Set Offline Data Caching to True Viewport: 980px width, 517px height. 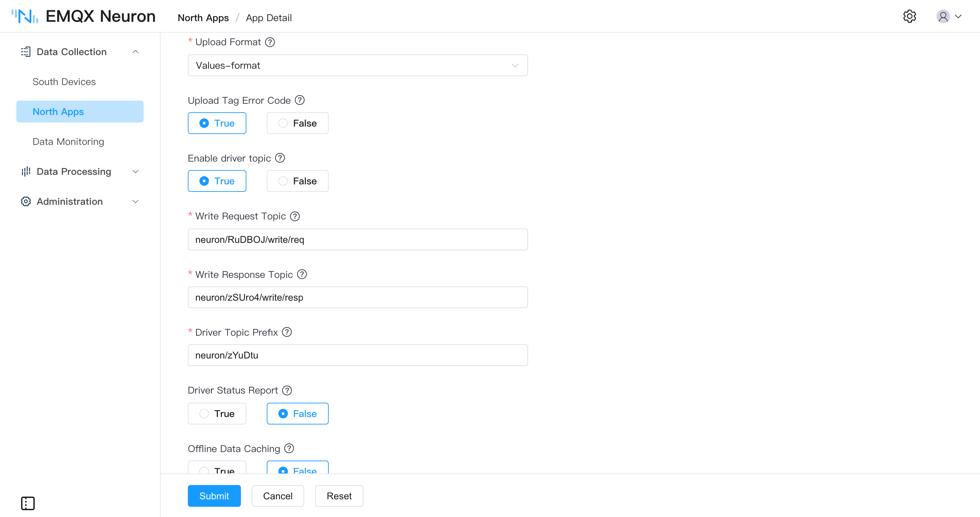pyautogui.click(x=217, y=468)
